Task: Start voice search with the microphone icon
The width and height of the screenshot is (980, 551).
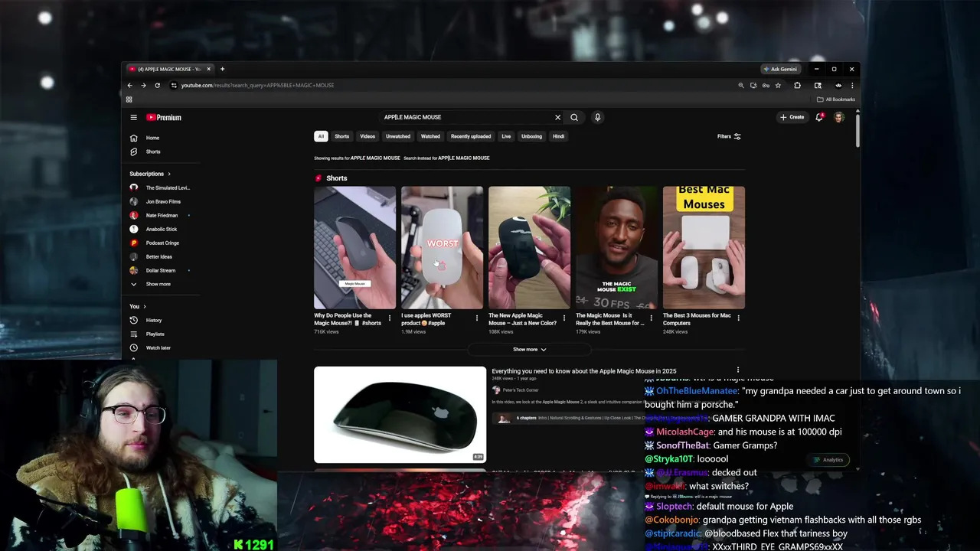Action: [597, 117]
